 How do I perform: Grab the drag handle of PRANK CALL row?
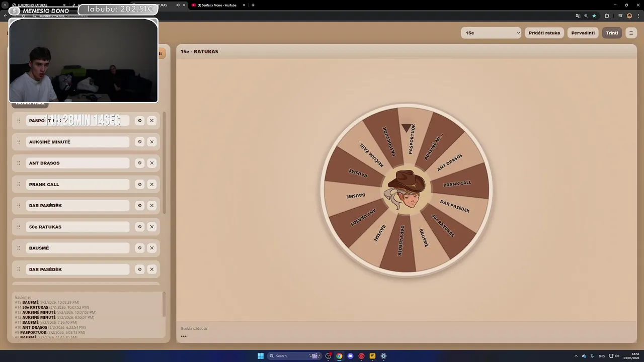click(19, 185)
